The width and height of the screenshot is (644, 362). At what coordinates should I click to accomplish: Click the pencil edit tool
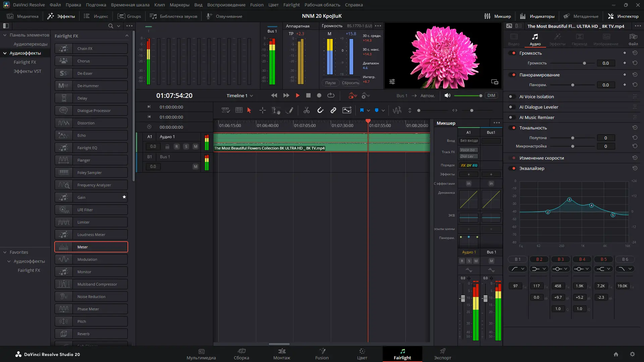(289, 110)
